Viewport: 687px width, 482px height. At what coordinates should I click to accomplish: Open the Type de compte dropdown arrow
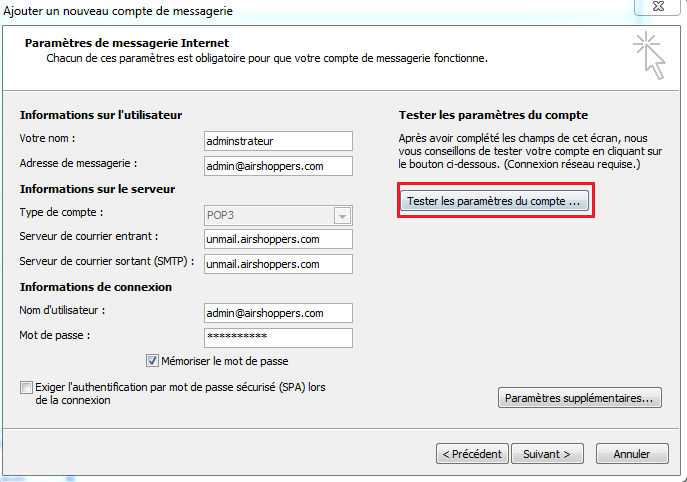[x=343, y=216]
